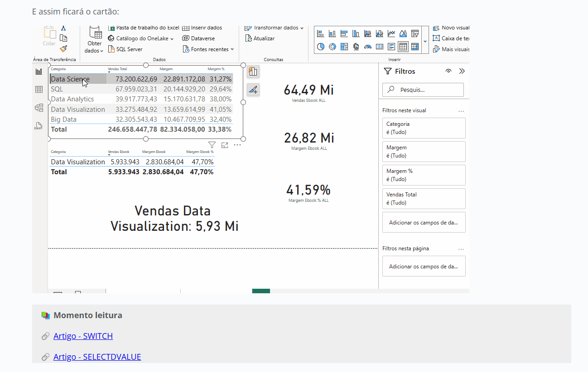Screen dimensions: 588x372
Task: Click Focus mode icon on table visual
Action: point(225,145)
